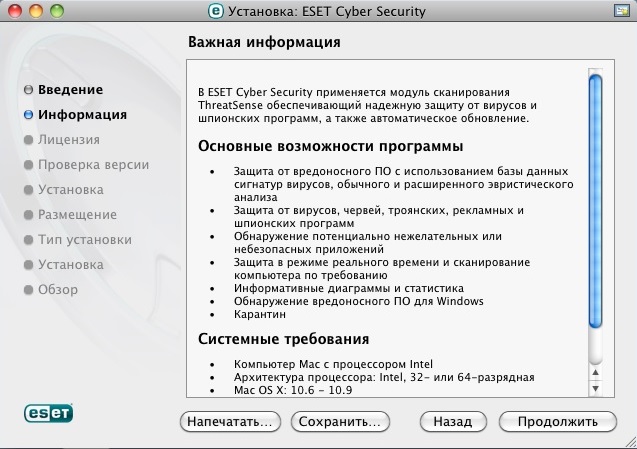637x449 pixels.
Task: Select the Тип установки step
Action: (85, 240)
